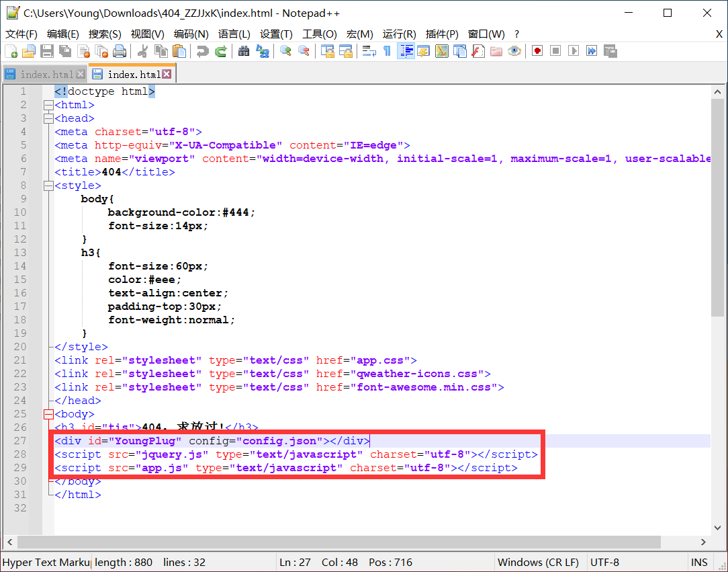Click the Paste clipboard icon
This screenshot has height=572, width=728.
pyautogui.click(x=179, y=51)
